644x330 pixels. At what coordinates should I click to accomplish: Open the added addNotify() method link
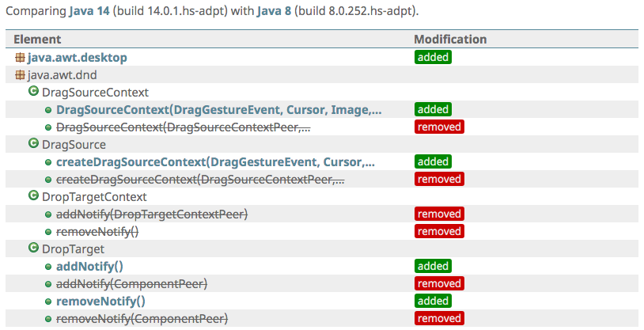click(x=89, y=267)
